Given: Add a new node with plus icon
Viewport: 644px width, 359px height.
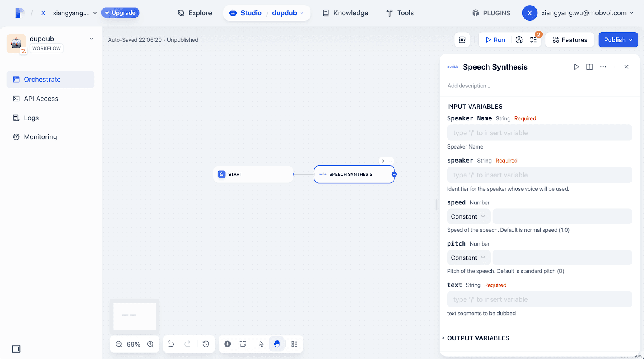Looking at the screenshot, I should pyautogui.click(x=227, y=344).
